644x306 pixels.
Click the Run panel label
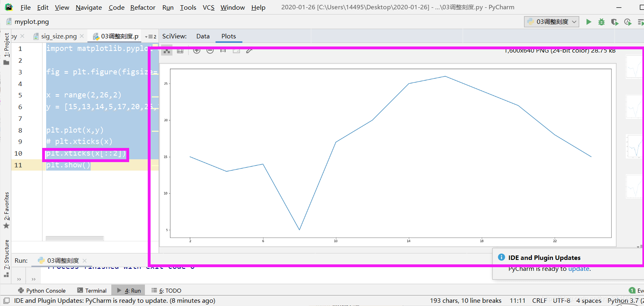(x=21, y=261)
